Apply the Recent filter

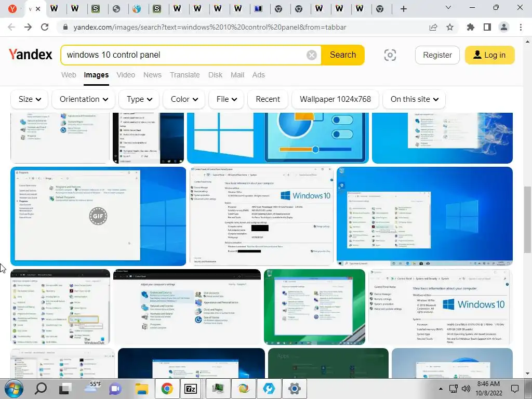click(x=268, y=99)
